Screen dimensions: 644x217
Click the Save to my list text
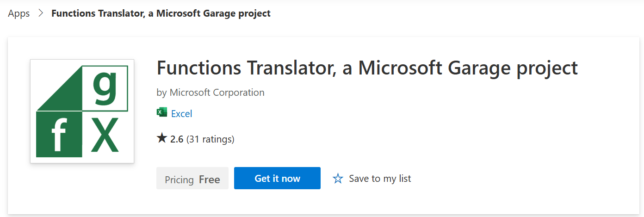(380, 179)
